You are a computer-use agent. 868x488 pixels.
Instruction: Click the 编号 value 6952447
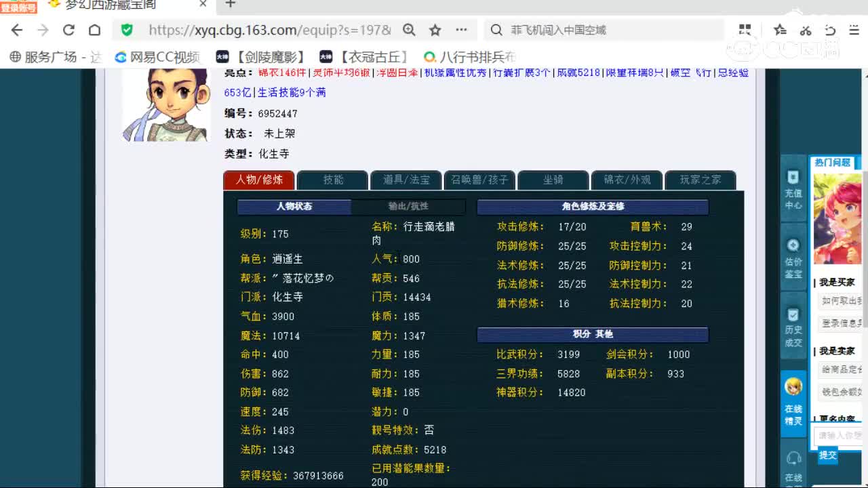click(277, 113)
